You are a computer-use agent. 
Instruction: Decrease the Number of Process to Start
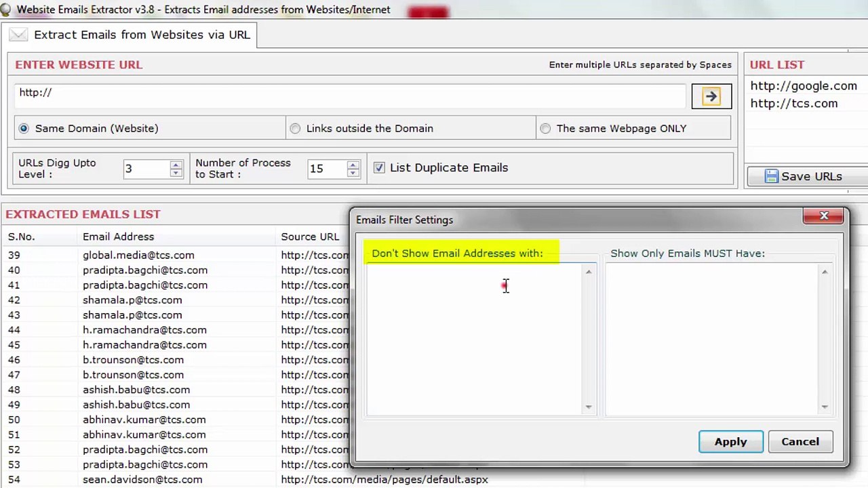point(353,173)
